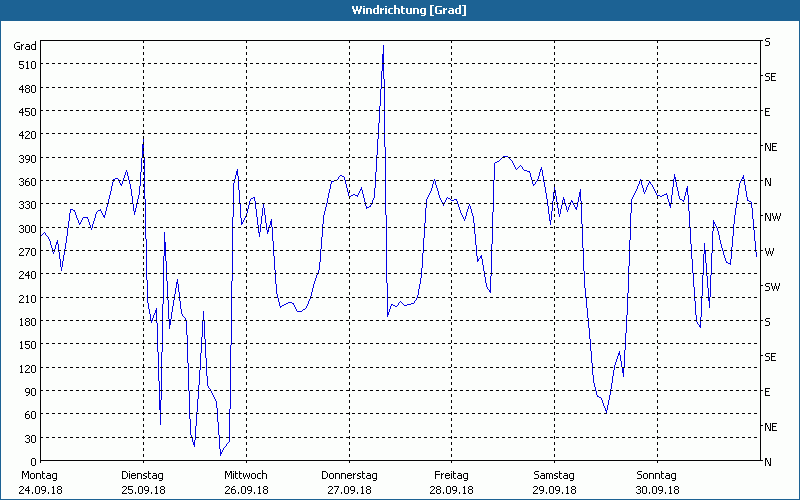This screenshot has width=800, height=500.
Task: Click the highest wind direction peak on Donnerstag
Action: tap(383, 46)
